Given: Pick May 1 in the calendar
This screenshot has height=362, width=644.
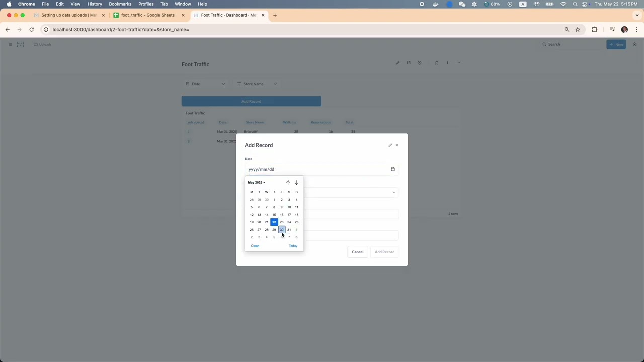Looking at the screenshot, I should point(274,200).
